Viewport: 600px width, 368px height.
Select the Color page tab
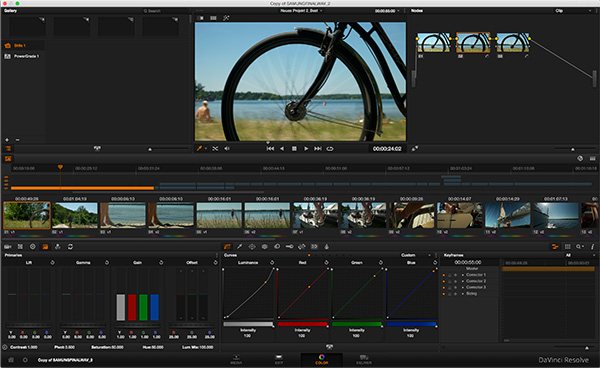point(321,360)
